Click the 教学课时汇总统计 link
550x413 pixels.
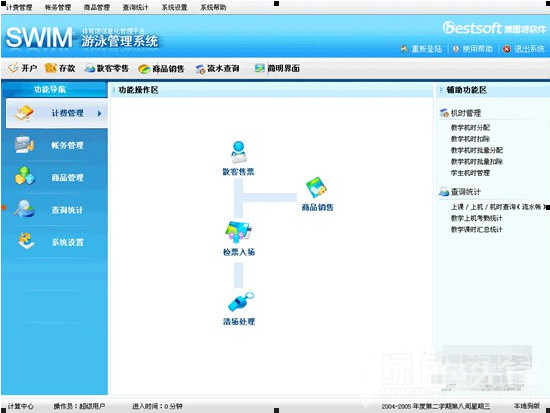[476, 229]
